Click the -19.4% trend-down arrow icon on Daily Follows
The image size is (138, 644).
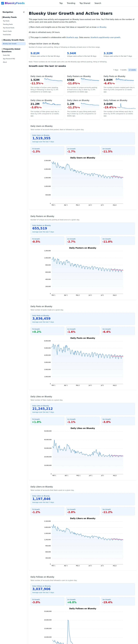[115, 108]
